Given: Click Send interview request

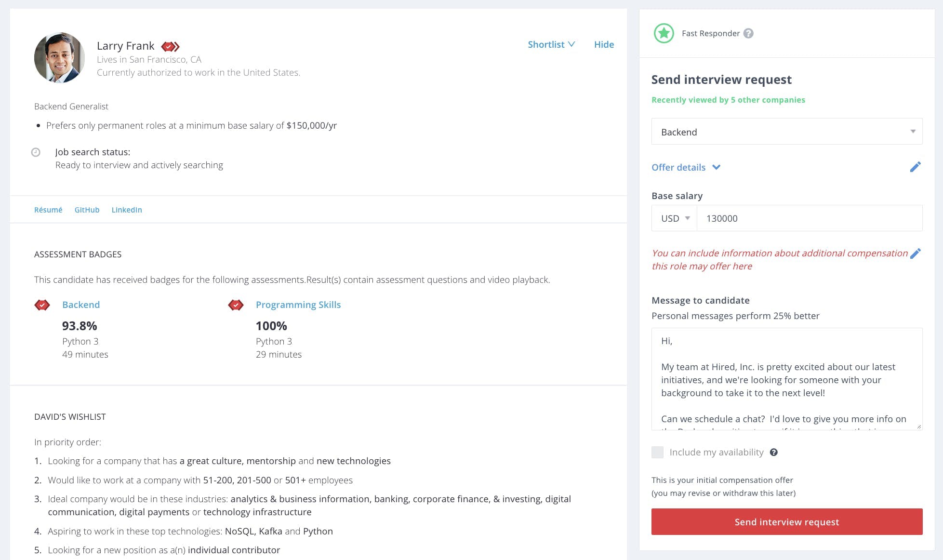Looking at the screenshot, I should 786,521.
